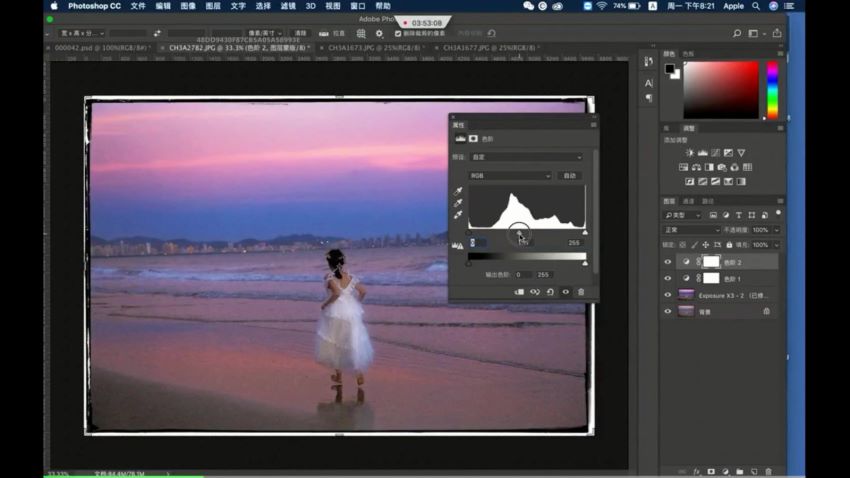Reset the Levels adjustment to defaults
The image size is (850, 478).
pyautogui.click(x=550, y=292)
